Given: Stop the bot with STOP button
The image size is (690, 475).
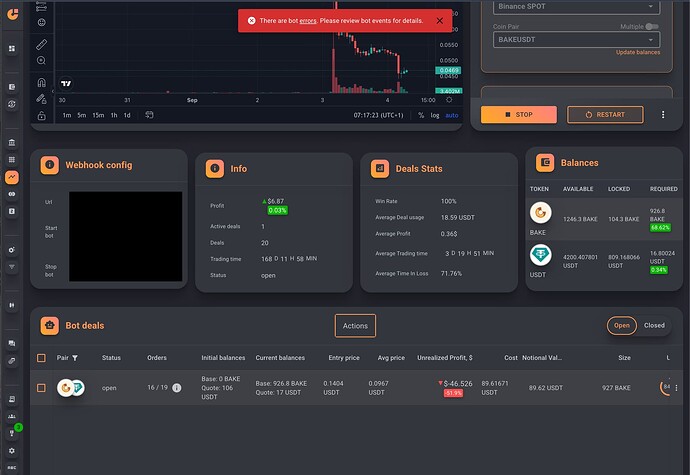Looking at the screenshot, I should point(518,114).
